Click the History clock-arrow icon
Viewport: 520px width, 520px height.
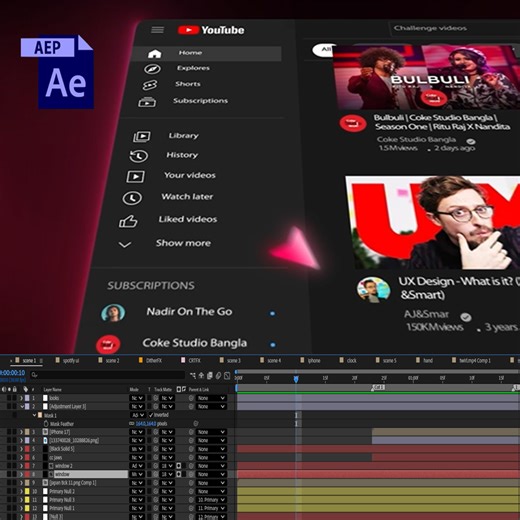coord(139,156)
